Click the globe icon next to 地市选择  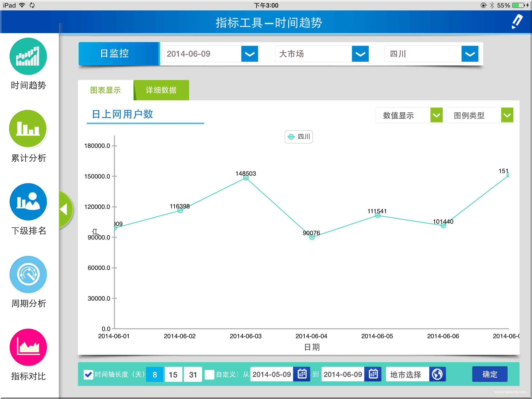pyautogui.click(x=437, y=374)
